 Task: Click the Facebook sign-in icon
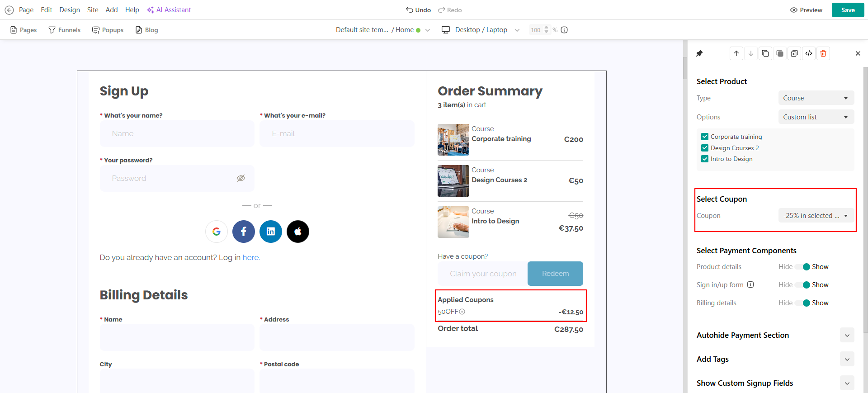244,232
